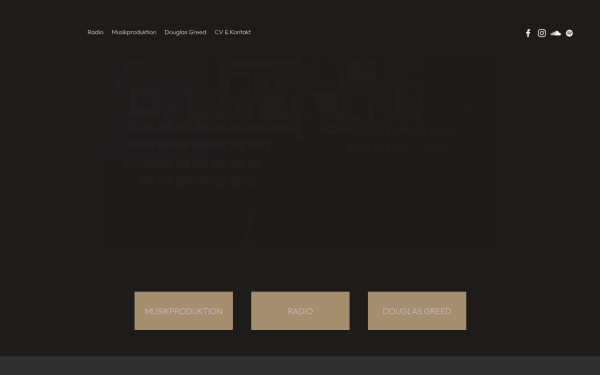Open the Facebook social icon
This screenshot has width=600, height=375.
528,33
